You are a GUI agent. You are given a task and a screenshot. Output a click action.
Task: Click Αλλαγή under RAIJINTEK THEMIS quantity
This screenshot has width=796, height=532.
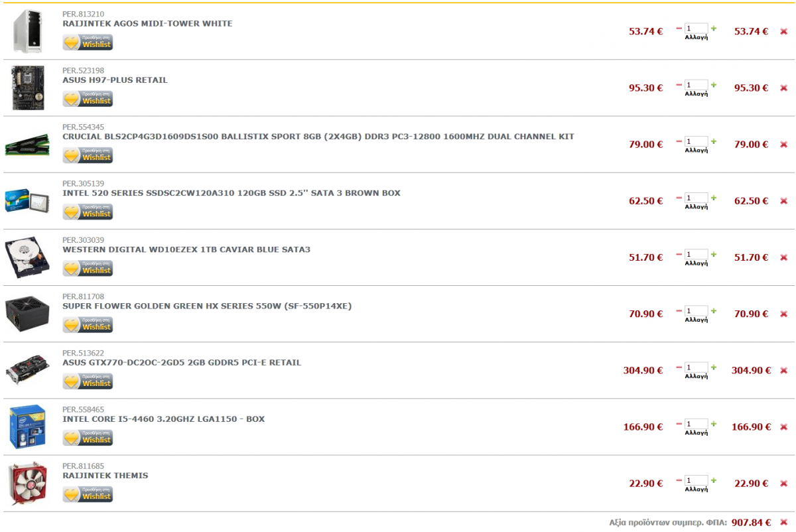pyautogui.click(x=696, y=489)
